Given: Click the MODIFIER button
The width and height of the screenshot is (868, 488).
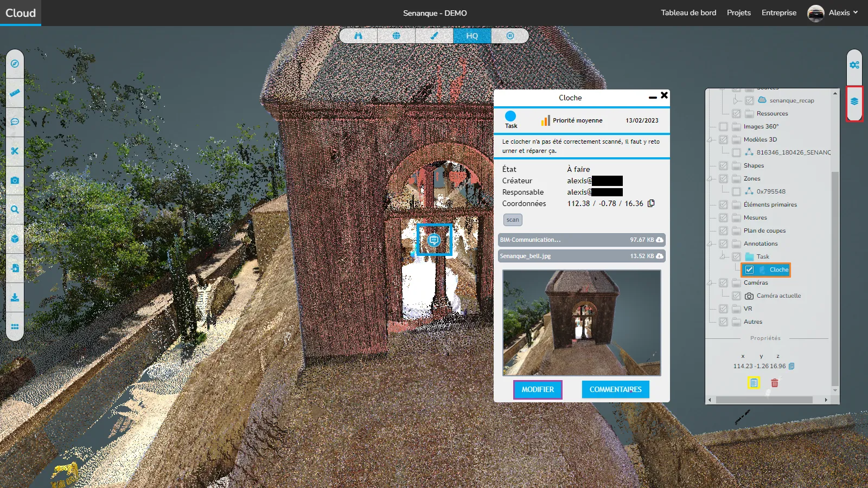Looking at the screenshot, I should pos(538,389).
